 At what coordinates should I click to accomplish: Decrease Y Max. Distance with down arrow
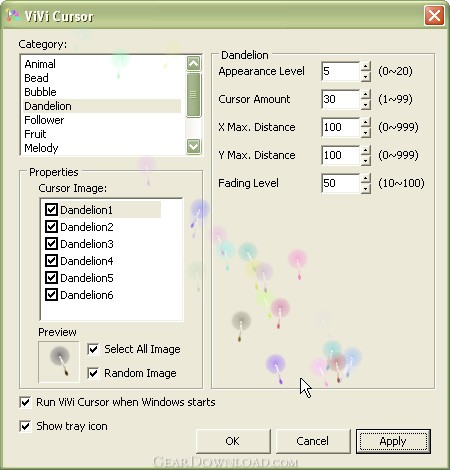click(366, 160)
